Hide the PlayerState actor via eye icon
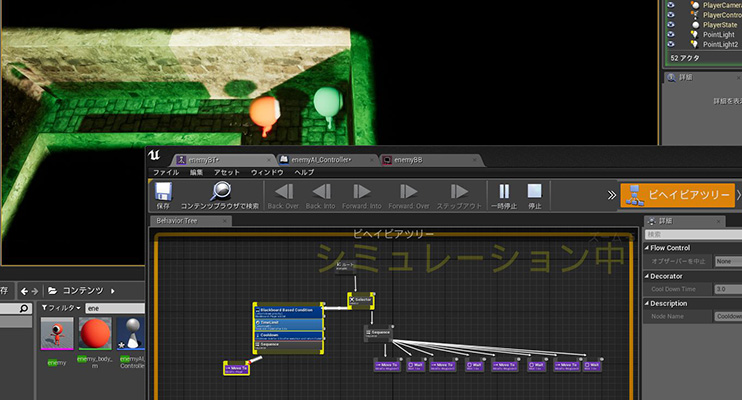Image resolution: width=742 pixels, height=400 pixels. 671,24
